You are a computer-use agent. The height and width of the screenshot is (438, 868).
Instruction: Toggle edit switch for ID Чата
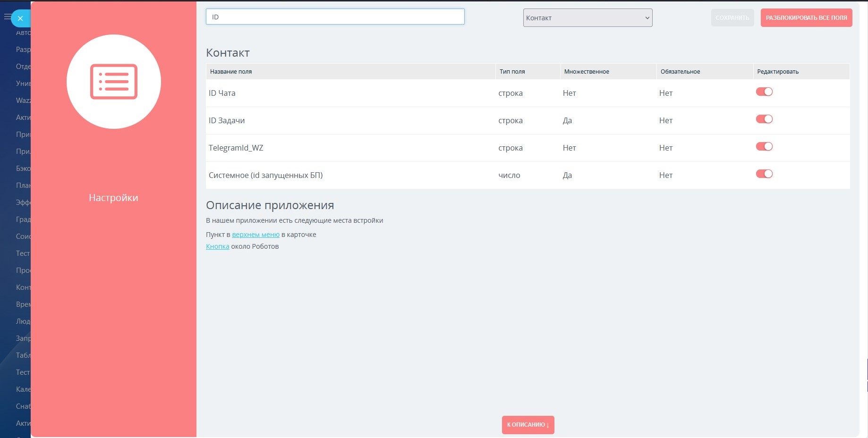[x=764, y=92]
